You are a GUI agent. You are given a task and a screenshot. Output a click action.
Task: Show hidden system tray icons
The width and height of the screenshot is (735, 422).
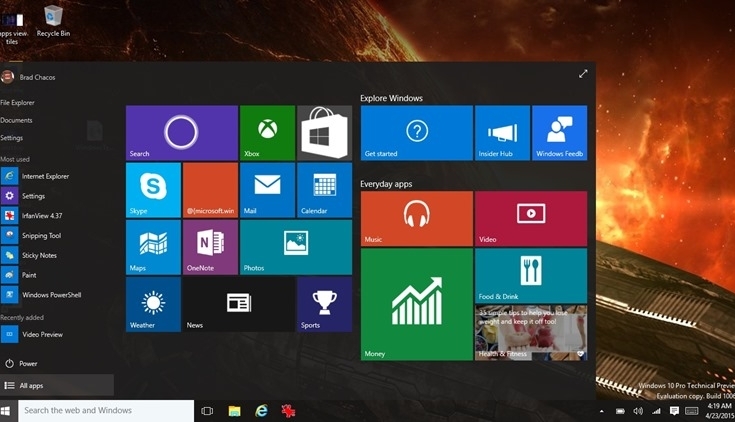click(x=601, y=411)
